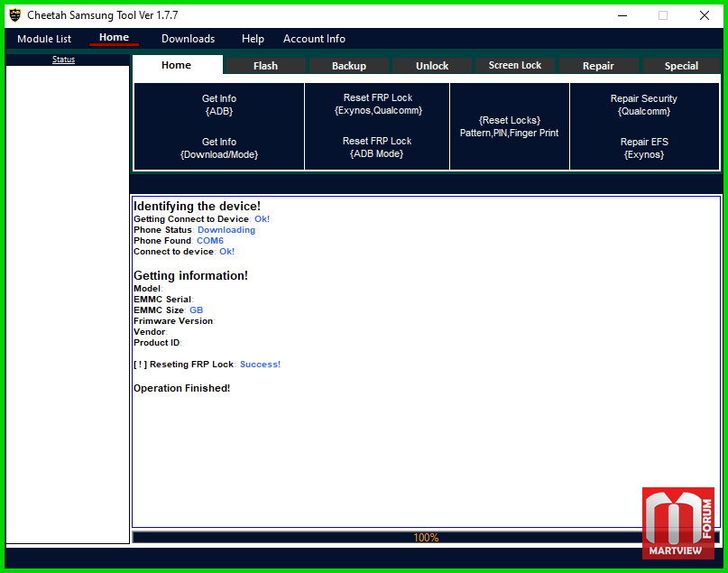Open the Downloads menu
Image resolution: width=728 pixels, height=573 pixels.
point(188,39)
